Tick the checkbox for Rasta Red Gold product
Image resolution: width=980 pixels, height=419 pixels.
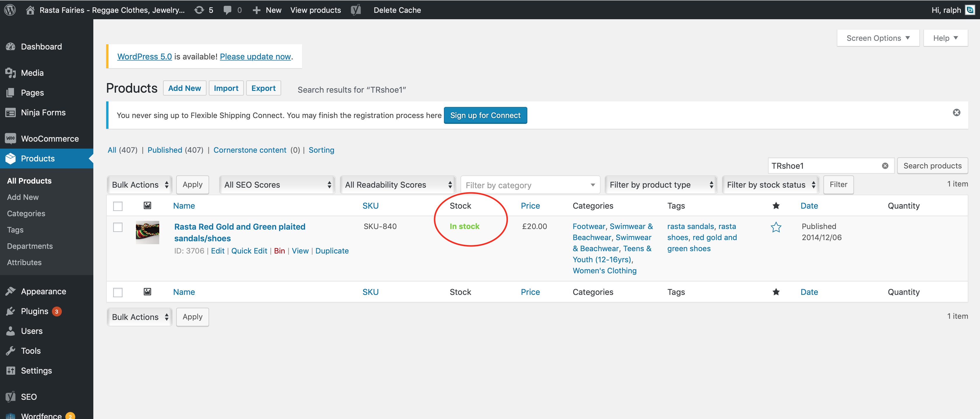pyautogui.click(x=118, y=227)
